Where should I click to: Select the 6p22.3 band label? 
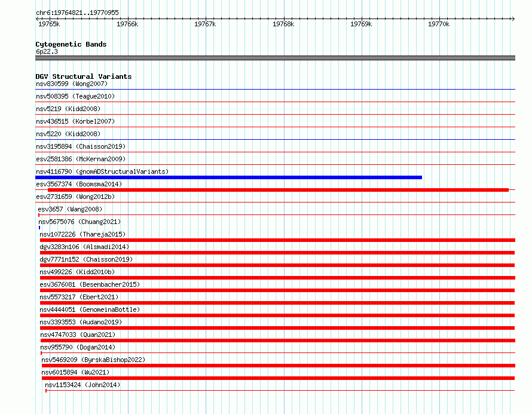click(x=47, y=51)
